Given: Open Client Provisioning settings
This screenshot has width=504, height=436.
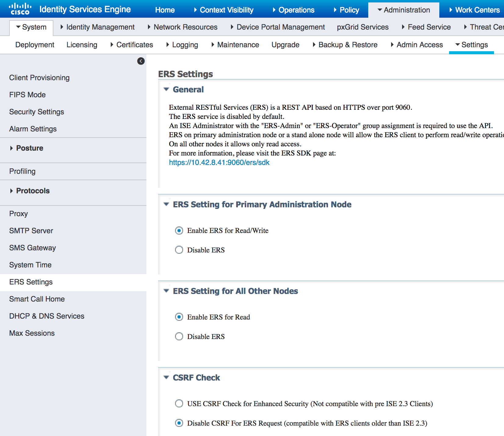Looking at the screenshot, I should pos(39,78).
